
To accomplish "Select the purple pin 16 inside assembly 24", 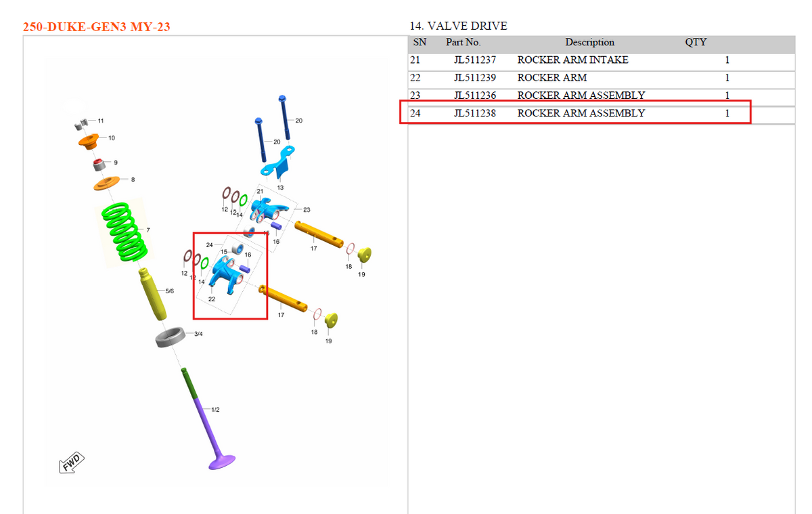I will (x=246, y=268).
